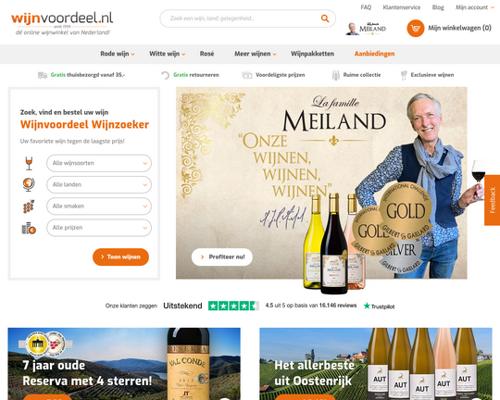Click the search magnifier icon
Screen dimensions: 500x400
click(324, 18)
